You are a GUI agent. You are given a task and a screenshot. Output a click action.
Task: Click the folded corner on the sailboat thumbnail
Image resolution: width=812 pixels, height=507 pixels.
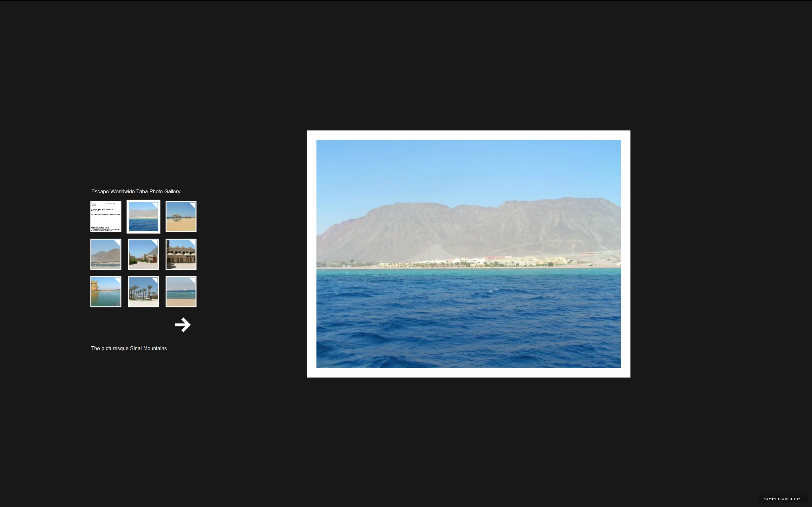point(193,280)
